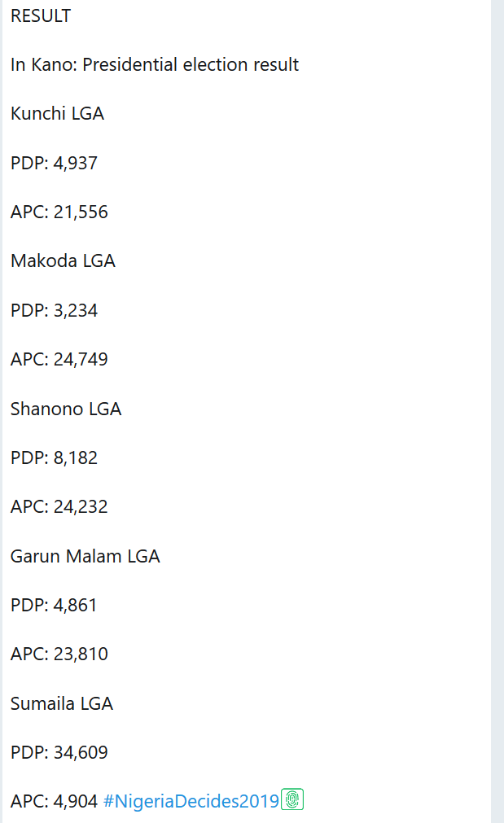Select the Kunchi LGA label
Image resolution: width=504 pixels, height=823 pixels.
point(57,113)
